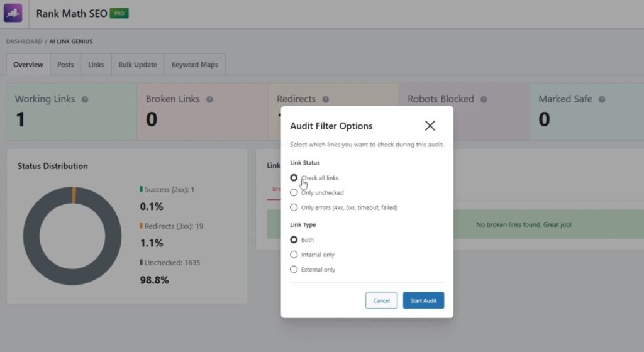
Task: Click the AI LINK GENIUS breadcrumb
Action: pos(70,41)
